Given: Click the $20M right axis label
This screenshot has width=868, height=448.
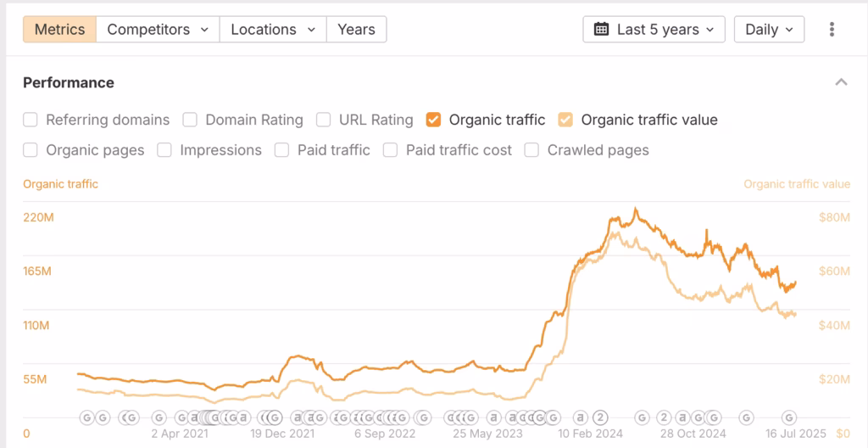Looking at the screenshot, I should pos(834,380).
